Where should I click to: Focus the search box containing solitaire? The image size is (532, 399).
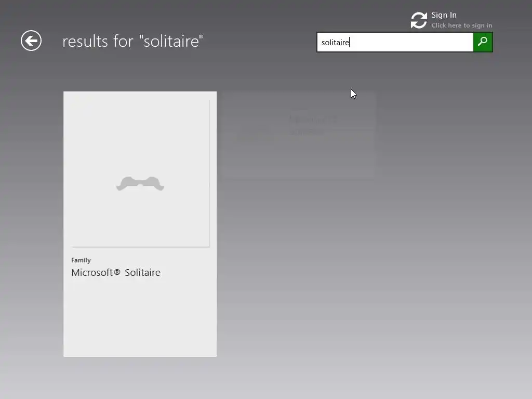point(395,42)
